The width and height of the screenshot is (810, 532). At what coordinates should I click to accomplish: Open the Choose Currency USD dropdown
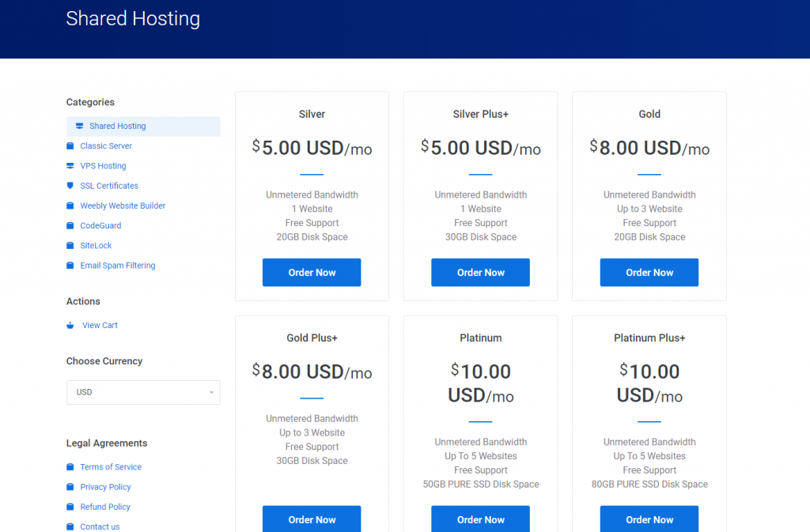[x=143, y=392]
